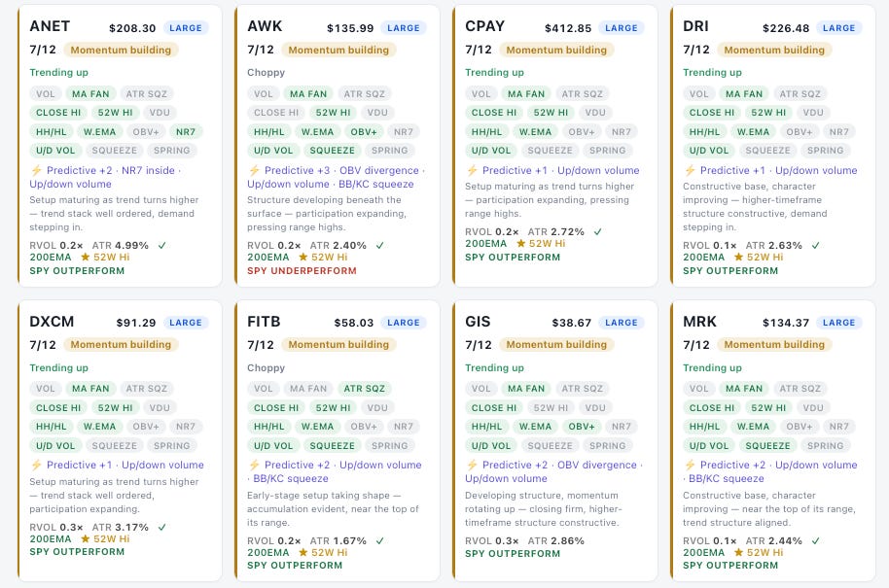
Task: Select the FITB price $58.03
Action: (354, 323)
